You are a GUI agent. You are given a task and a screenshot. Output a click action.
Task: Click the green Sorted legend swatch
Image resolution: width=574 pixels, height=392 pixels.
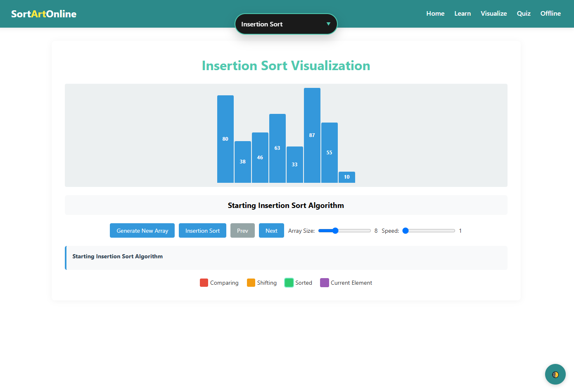pyautogui.click(x=289, y=283)
